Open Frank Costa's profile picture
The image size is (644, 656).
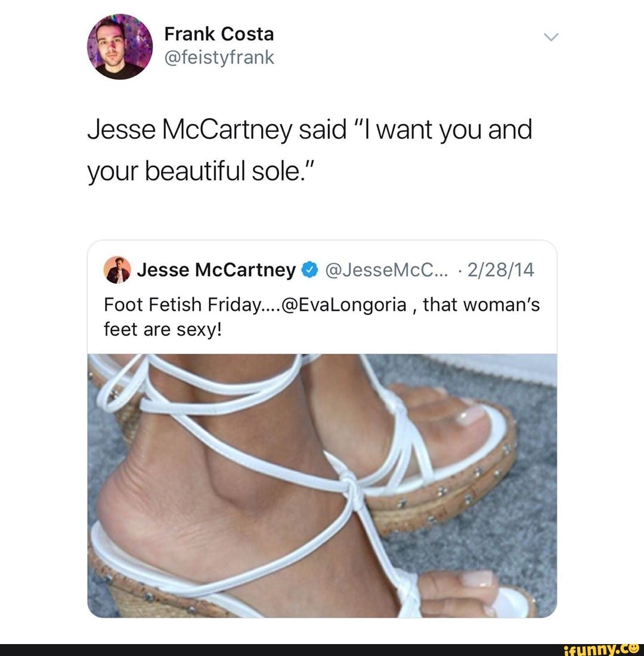(x=120, y=47)
